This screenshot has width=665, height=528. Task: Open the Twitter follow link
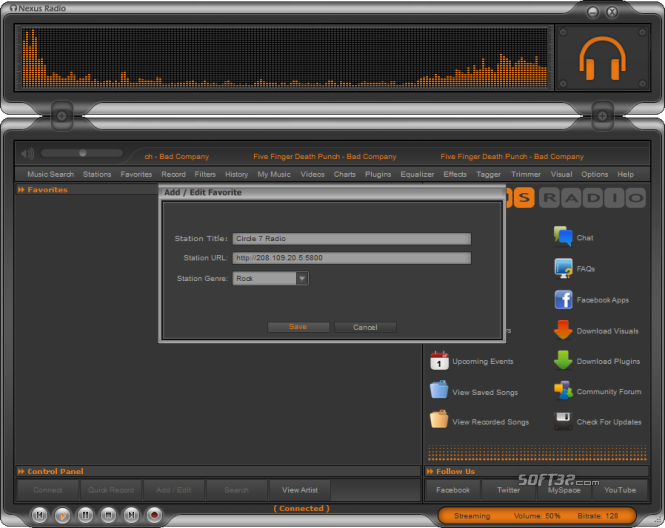[509, 490]
